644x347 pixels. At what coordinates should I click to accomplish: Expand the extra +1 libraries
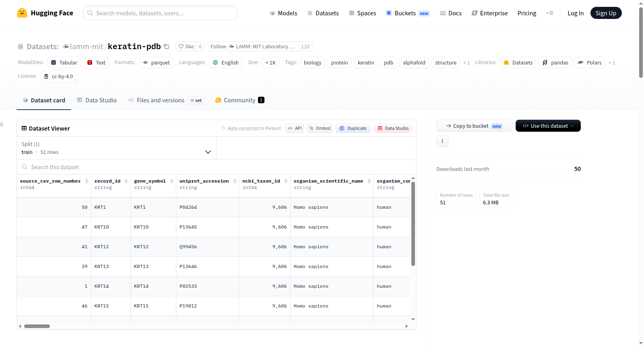click(612, 63)
